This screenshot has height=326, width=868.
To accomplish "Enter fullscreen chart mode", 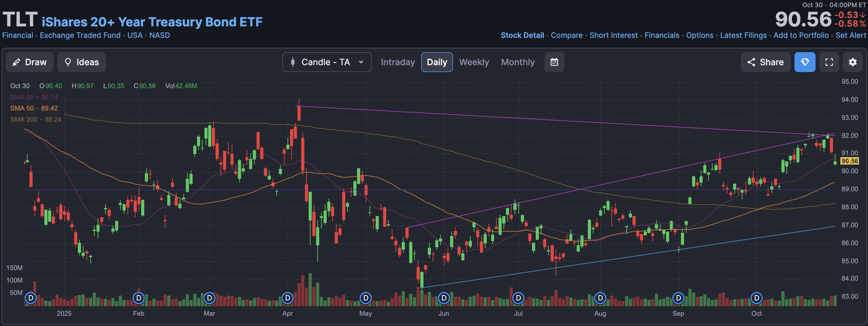I will point(829,62).
